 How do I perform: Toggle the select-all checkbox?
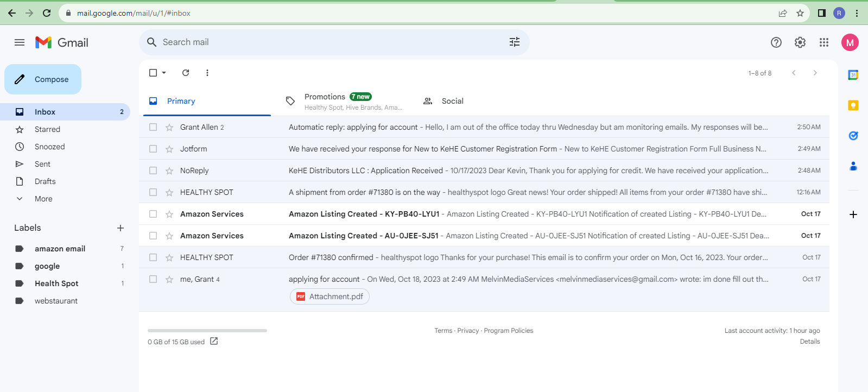tap(153, 73)
